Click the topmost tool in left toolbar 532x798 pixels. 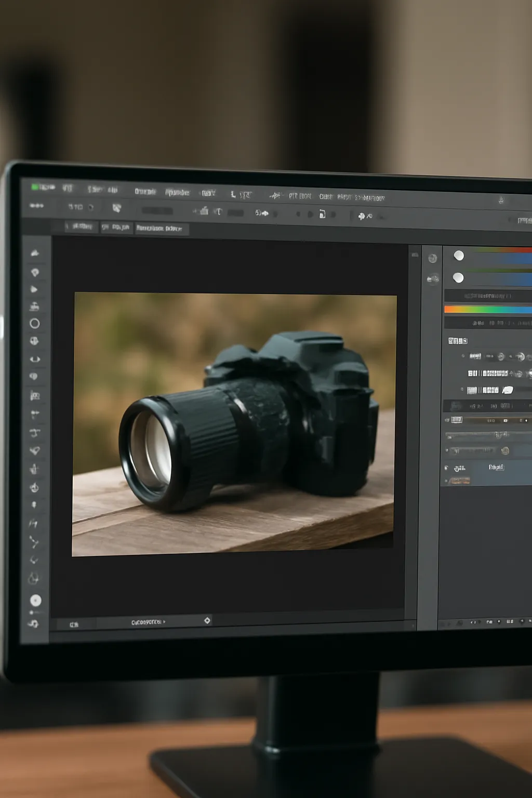click(x=35, y=253)
